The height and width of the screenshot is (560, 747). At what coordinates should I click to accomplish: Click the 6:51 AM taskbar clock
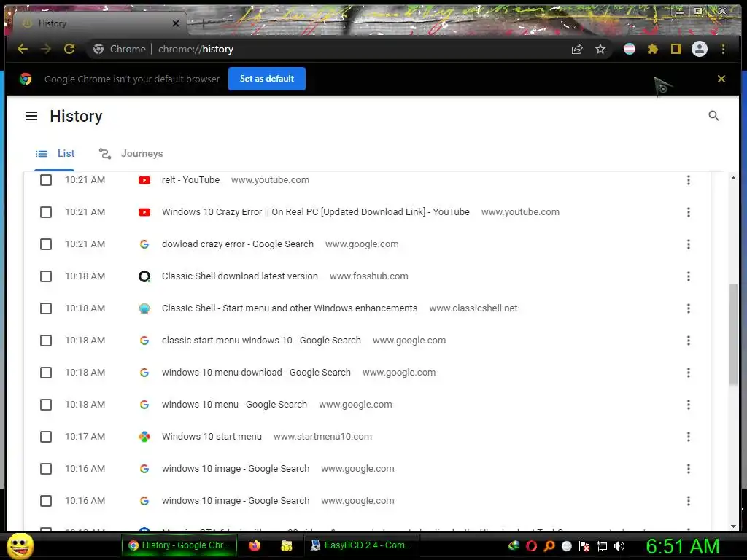[x=682, y=546]
